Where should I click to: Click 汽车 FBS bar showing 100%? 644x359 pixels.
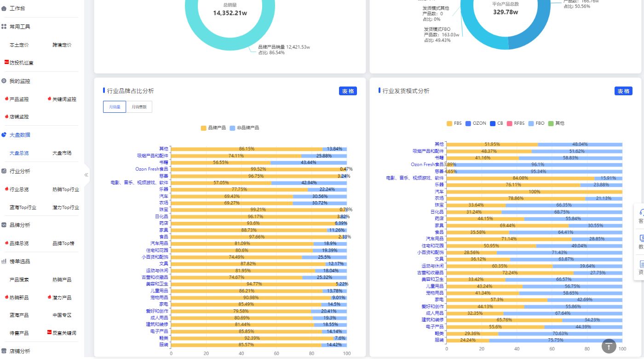pos(535,191)
